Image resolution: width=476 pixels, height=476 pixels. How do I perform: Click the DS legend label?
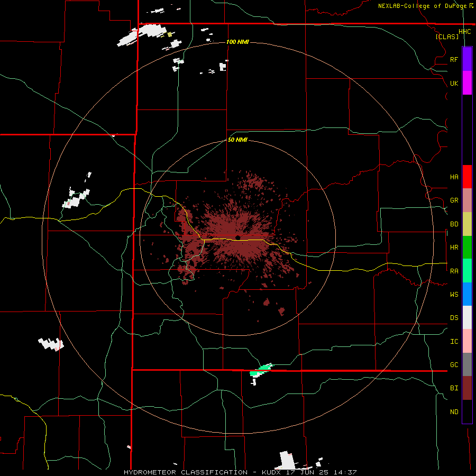point(454,318)
